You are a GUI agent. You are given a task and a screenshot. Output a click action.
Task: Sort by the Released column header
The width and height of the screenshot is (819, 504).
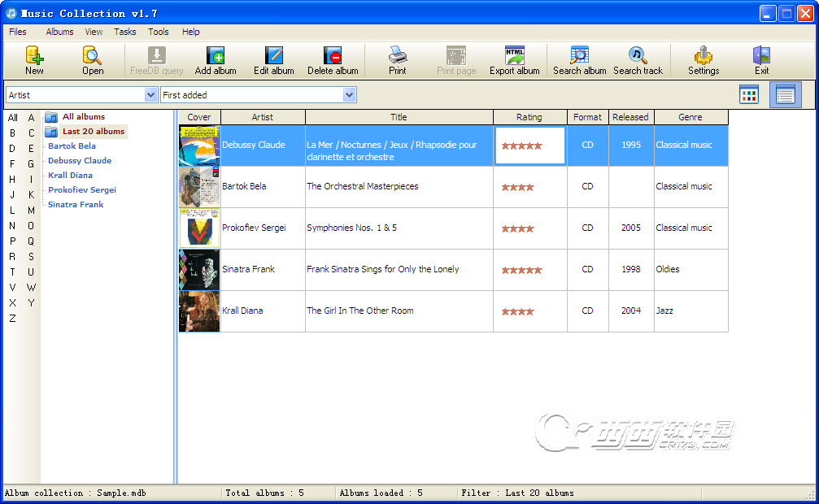(631, 117)
